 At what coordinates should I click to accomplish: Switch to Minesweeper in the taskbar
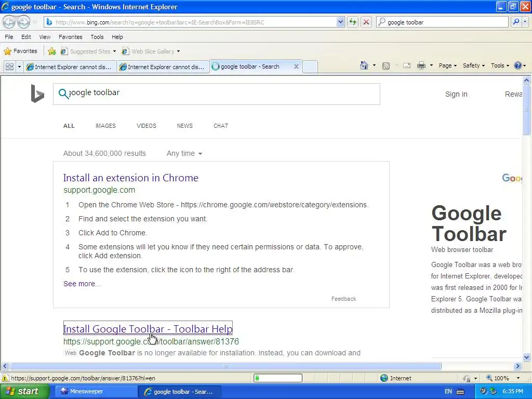click(95, 392)
